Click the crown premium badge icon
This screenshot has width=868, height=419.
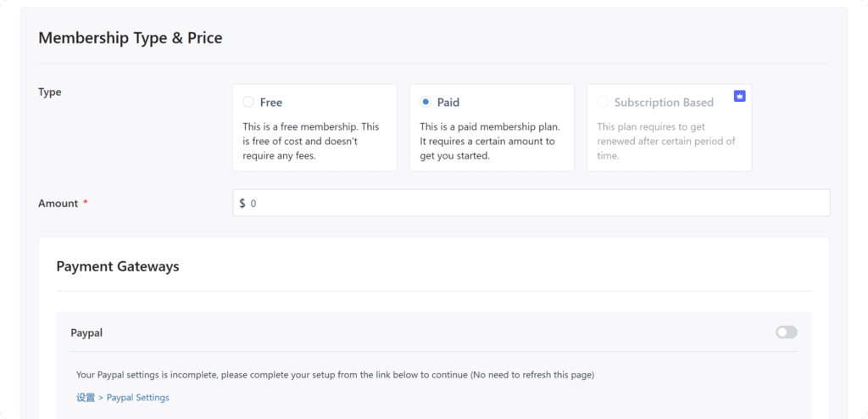click(x=739, y=96)
